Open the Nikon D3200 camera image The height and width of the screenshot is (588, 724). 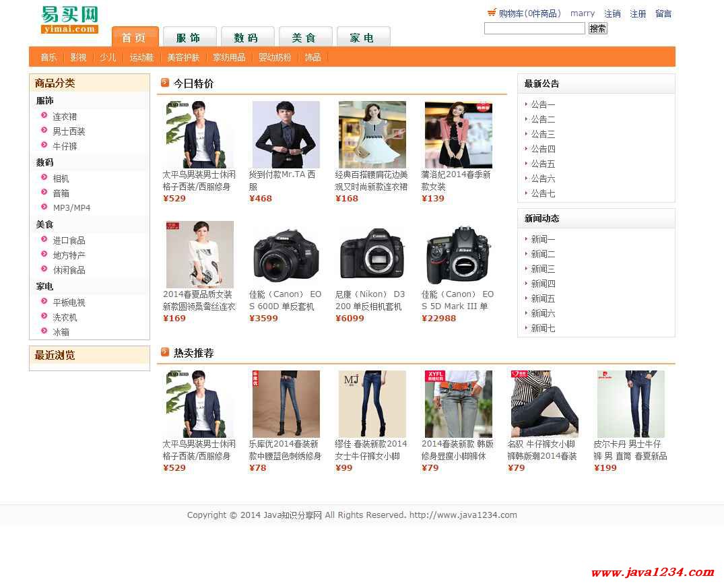[x=372, y=255]
